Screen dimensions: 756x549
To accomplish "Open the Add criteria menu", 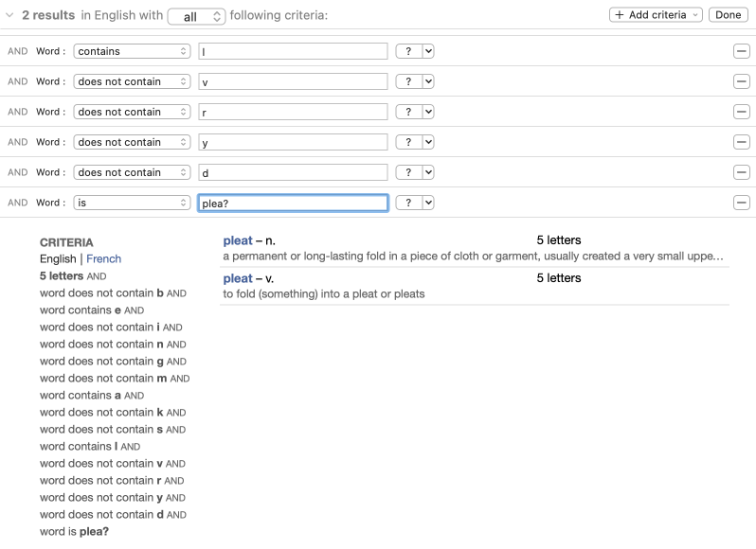I will point(656,15).
